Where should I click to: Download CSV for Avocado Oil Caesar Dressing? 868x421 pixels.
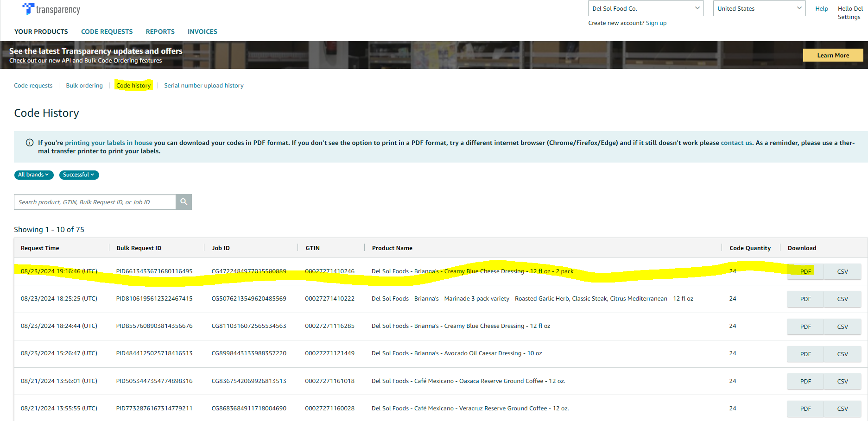[x=843, y=354]
